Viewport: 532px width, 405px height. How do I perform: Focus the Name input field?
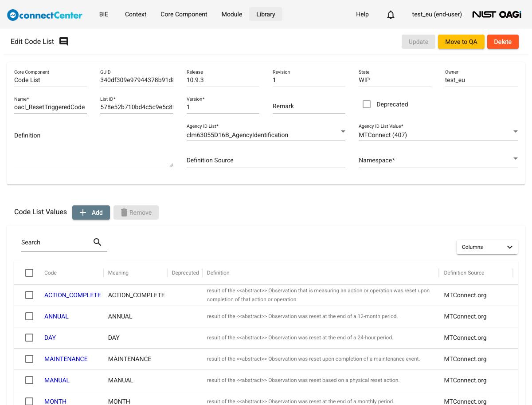click(51, 107)
